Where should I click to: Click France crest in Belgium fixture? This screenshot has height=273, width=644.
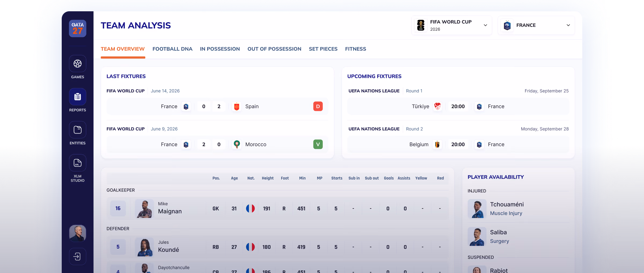(479, 144)
